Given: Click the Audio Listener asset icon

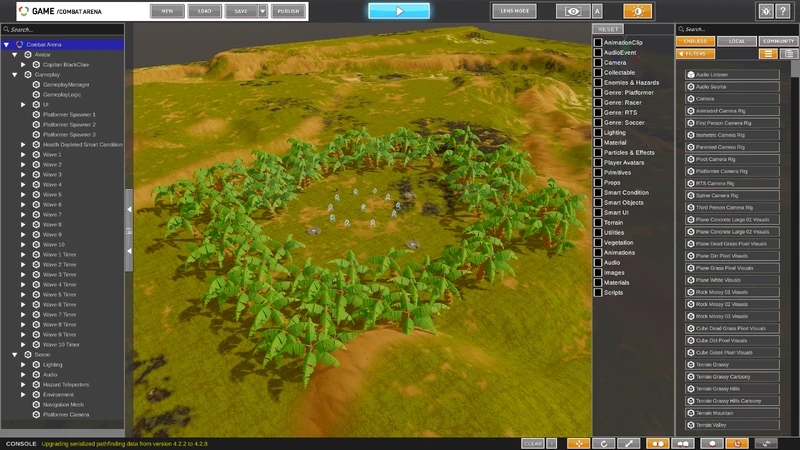Looking at the screenshot, I should pyautogui.click(x=691, y=74).
